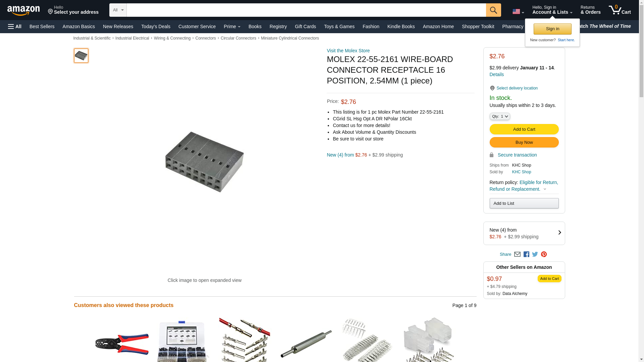Focus the Amazon search field
Image resolution: width=644 pixels, height=362 pixels.
pyautogui.click(x=306, y=10)
